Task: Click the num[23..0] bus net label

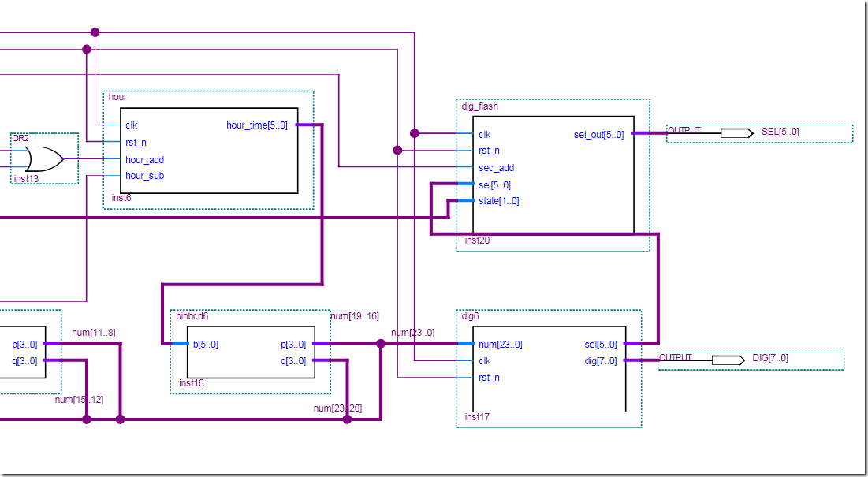Action: click(x=412, y=333)
